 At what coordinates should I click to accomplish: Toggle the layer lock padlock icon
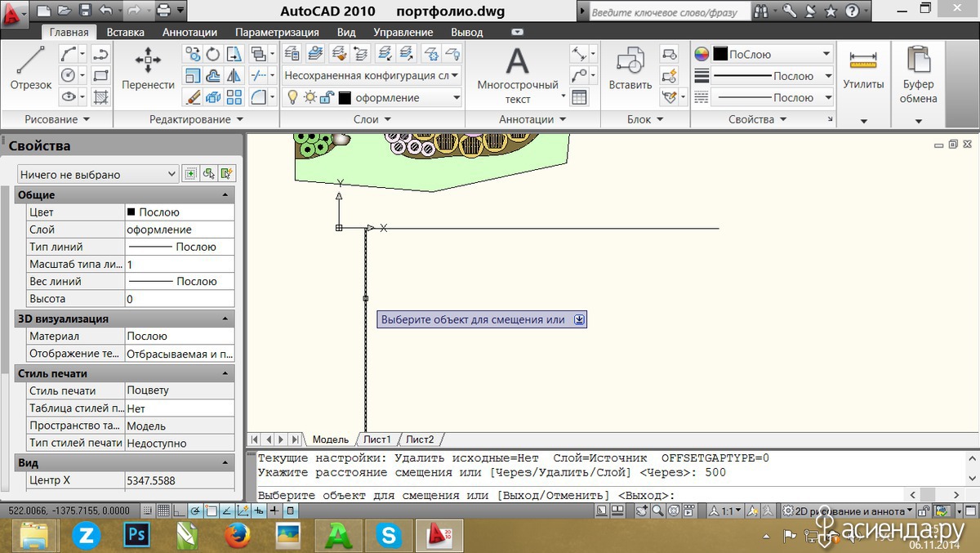(327, 97)
